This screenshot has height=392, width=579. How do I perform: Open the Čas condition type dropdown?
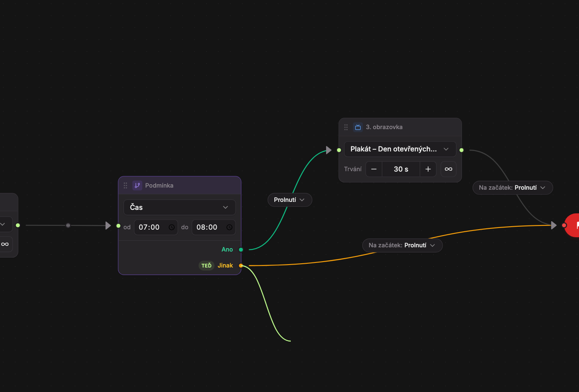click(180, 207)
